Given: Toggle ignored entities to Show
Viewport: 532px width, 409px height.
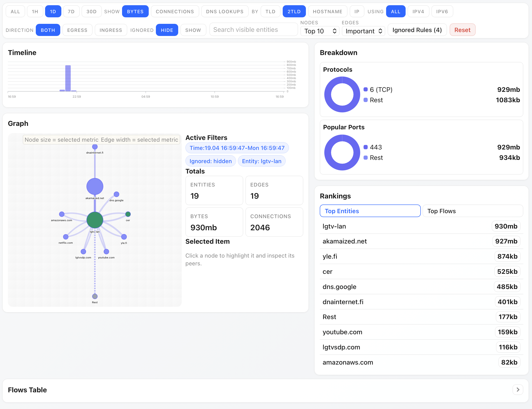Looking at the screenshot, I should 193,30.
